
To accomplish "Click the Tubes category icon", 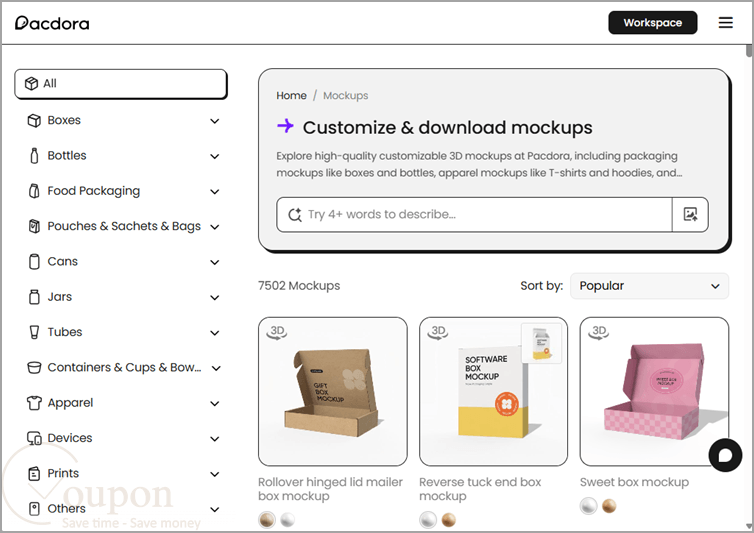I will pyautogui.click(x=34, y=332).
